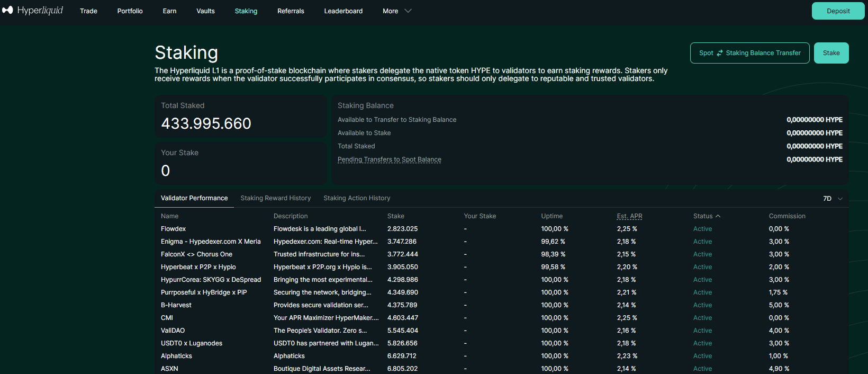Viewport: 868px width, 374px height.
Task: Click Flowdex description text
Action: [320, 229]
